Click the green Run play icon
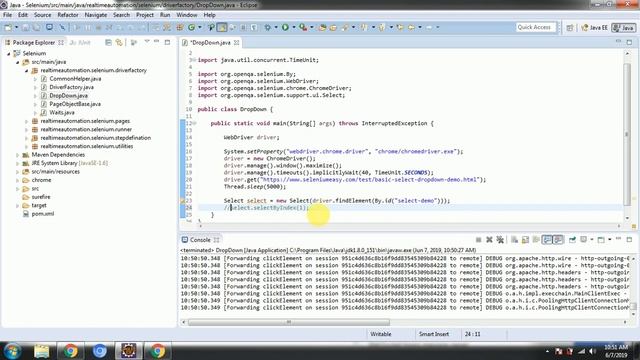The height and width of the screenshot is (360, 640). 285,27
